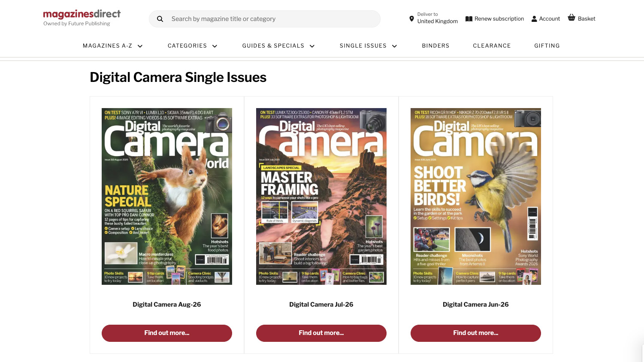
Task: Click Owned by Future Publishing text
Action: tap(77, 24)
